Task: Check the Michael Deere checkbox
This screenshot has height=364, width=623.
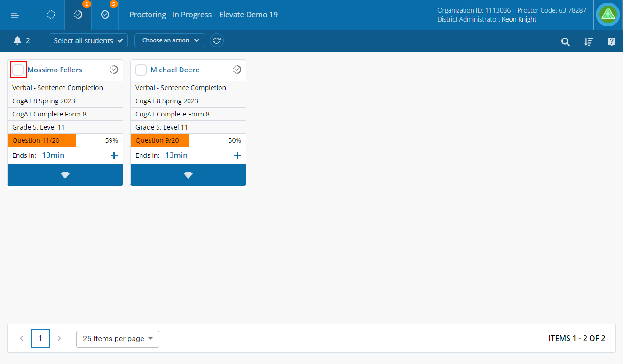Action: 141,70
